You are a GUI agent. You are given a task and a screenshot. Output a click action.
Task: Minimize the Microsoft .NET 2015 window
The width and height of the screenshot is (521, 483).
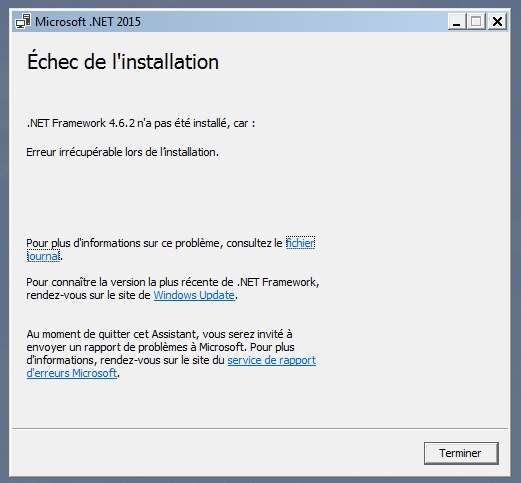pyautogui.click(x=457, y=22)
